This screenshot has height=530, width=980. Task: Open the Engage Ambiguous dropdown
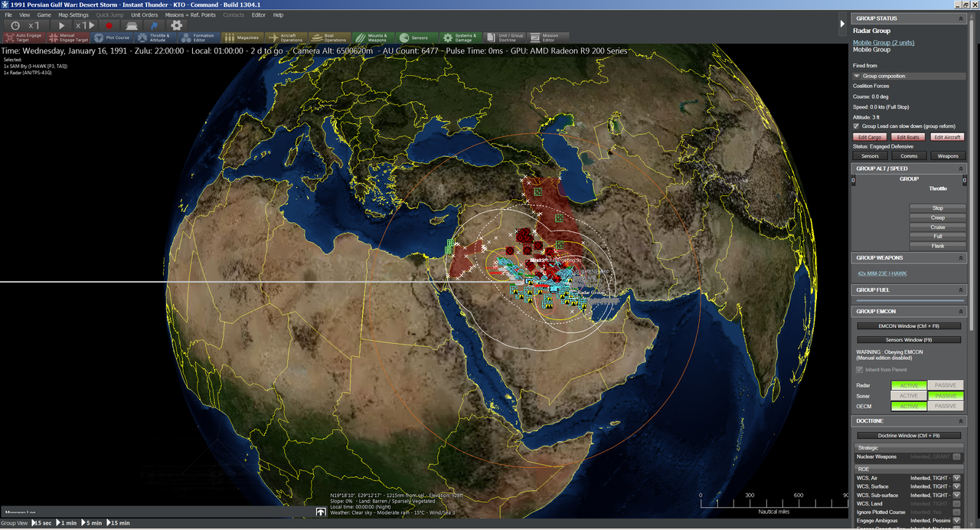pos(956,521)
